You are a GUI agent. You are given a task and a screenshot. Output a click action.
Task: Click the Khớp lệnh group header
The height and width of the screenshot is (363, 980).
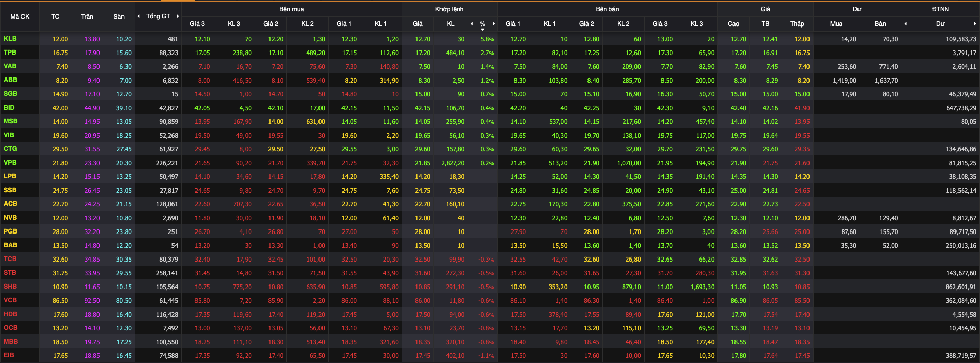tap(450, 9)
